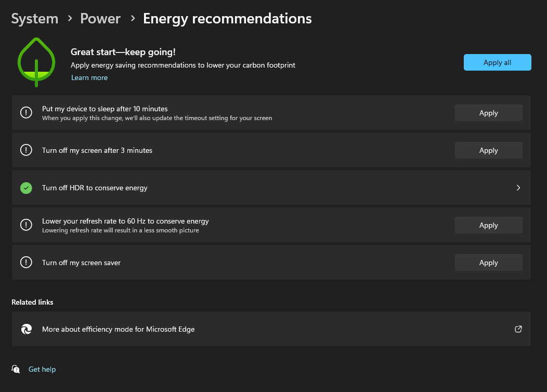The width and height of the screenshot is (547, 392).
Task: Click warning icon beside screen off after 3 minutes
Action: 26,150
